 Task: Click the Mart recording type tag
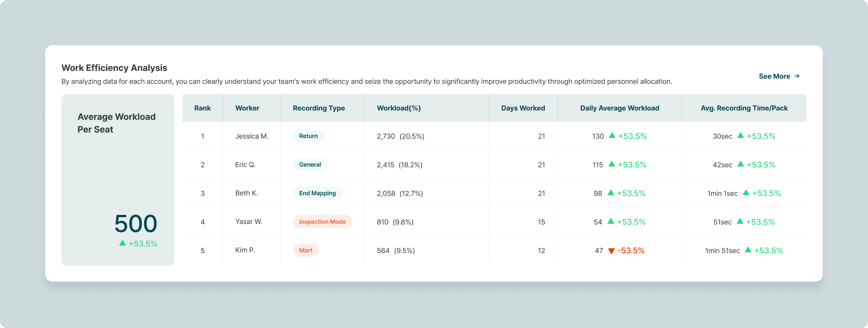point(306,250)
